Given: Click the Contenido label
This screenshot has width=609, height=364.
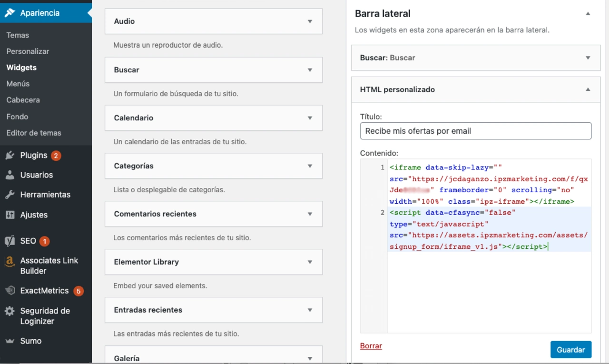Looking at the screenshot, I should [x=379, y=153].
